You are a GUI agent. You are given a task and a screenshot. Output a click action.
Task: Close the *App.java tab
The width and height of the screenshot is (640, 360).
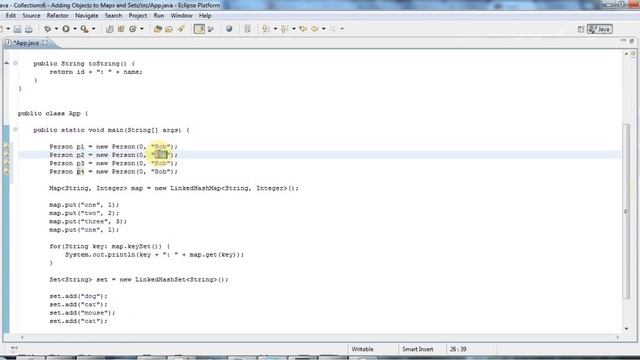click(45, 42)
